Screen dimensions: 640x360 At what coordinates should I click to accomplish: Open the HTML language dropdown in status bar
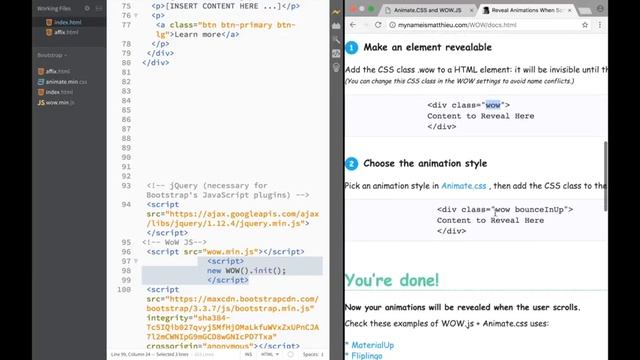[x=270, y=354]
